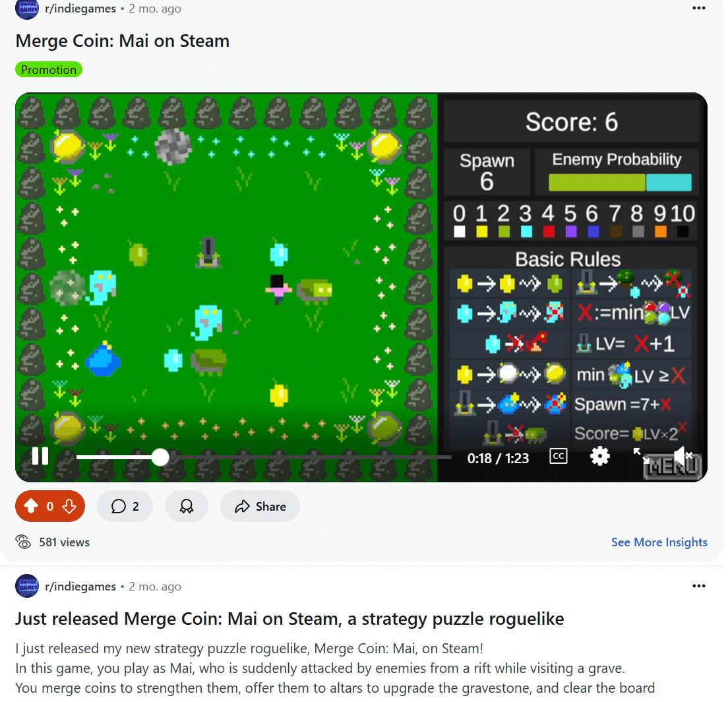Open first post's three-dot options menu
This screenshot has width=728, height=702.
tap(698, 8)
